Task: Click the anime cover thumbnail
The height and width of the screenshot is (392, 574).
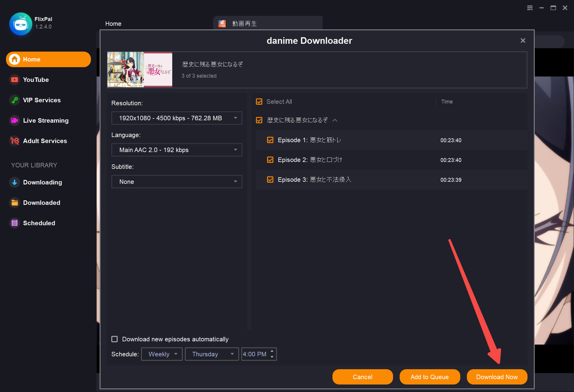Action: coord(140,70)
